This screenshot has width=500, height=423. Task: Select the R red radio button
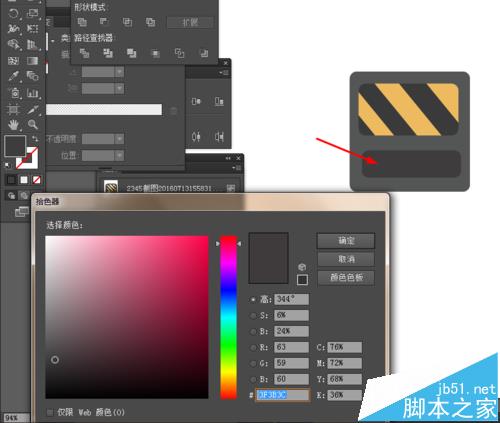tap(253, 347)
